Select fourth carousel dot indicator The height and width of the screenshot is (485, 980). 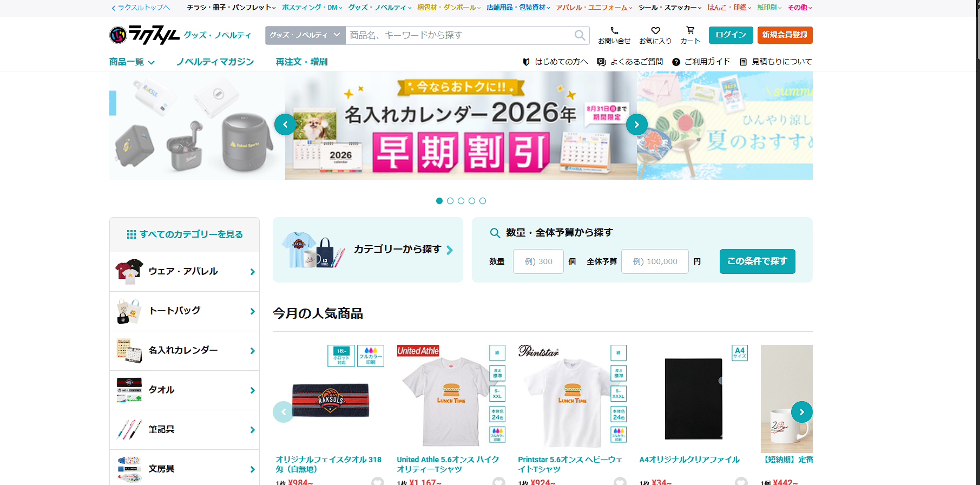(472, 201)
